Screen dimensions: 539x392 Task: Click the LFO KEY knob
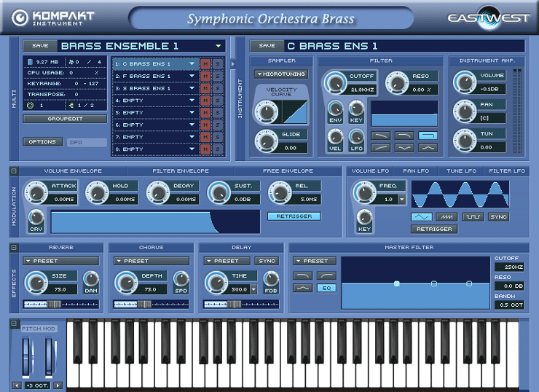[364, 217]
